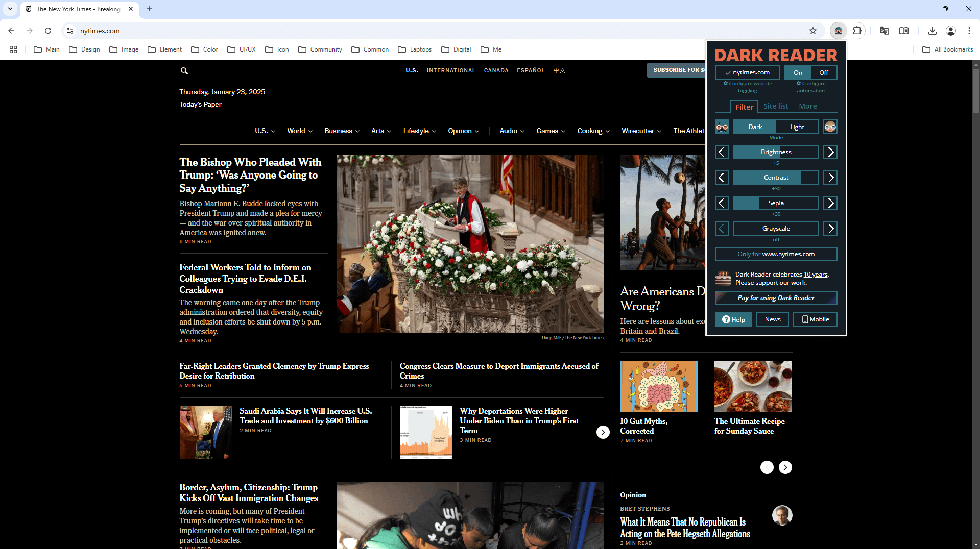980x549 pixels.
Task: Expand the U.S. section menu
Action: coord(265,131)
